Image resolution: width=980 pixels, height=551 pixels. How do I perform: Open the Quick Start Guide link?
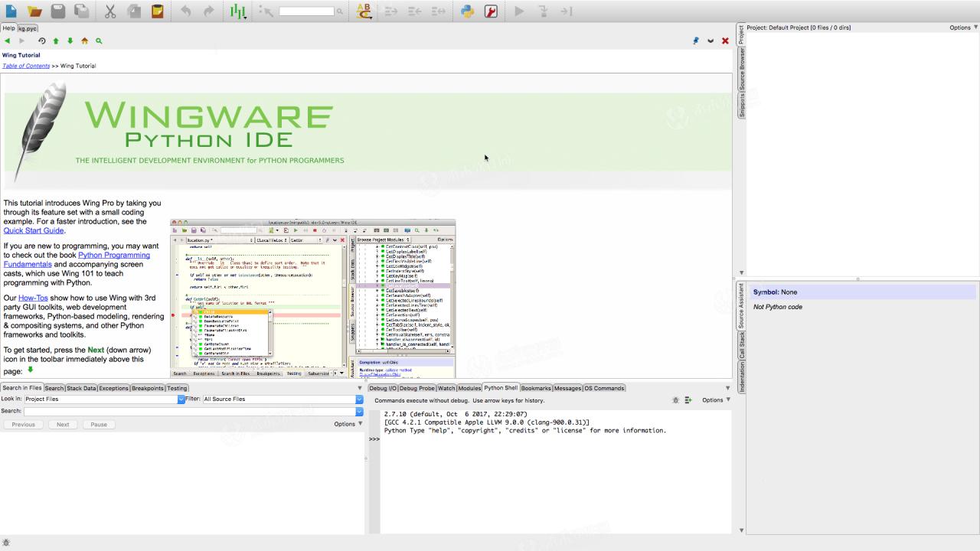click(34, 230)
